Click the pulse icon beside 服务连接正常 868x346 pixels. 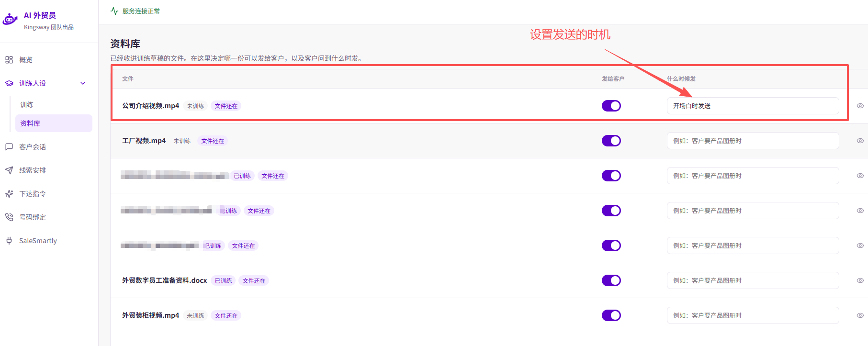(114, 11)
